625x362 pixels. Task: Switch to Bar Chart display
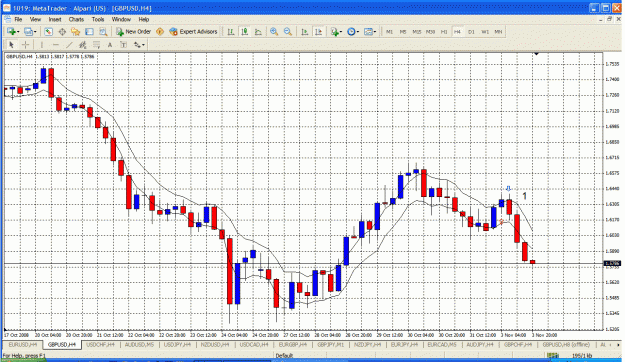(x=230, y=31)
